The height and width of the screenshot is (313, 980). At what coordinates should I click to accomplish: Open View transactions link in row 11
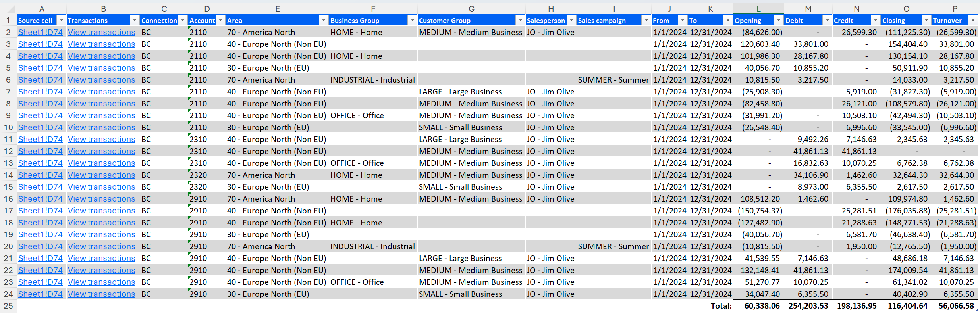tap(101, 139)
